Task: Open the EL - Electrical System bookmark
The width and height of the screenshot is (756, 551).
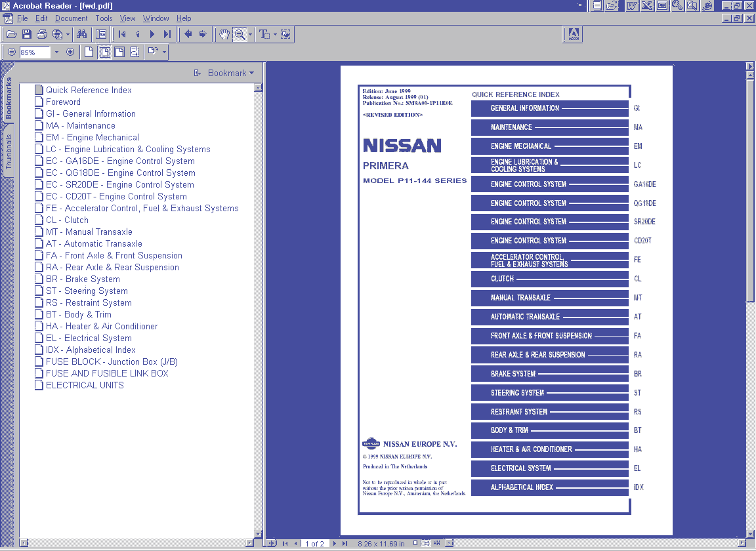Action: point(89,338)
